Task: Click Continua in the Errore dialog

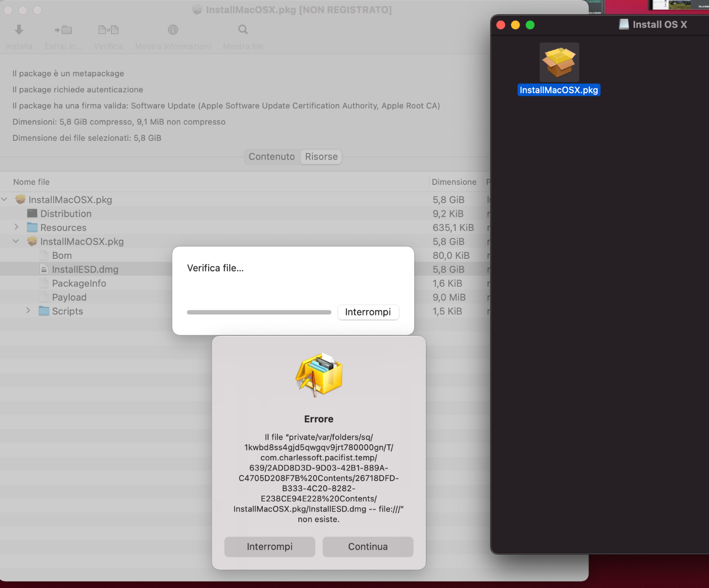Action: [368, 547]
